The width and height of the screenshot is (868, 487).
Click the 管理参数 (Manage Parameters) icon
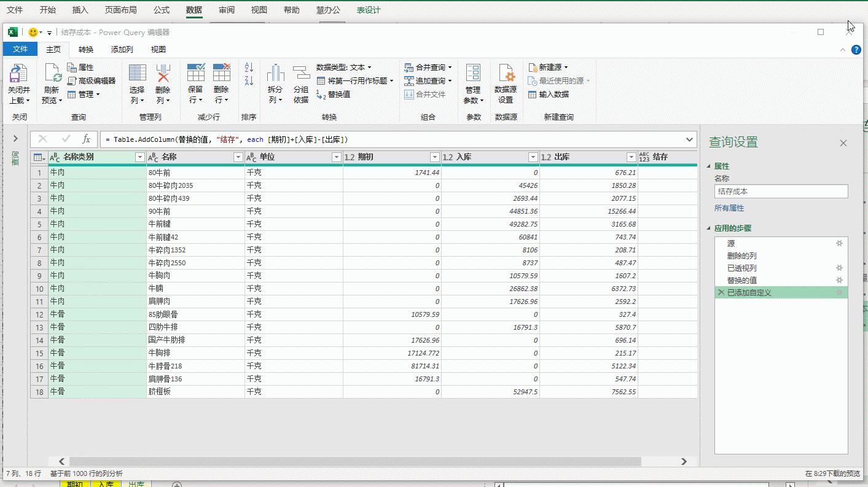point(473,73)
